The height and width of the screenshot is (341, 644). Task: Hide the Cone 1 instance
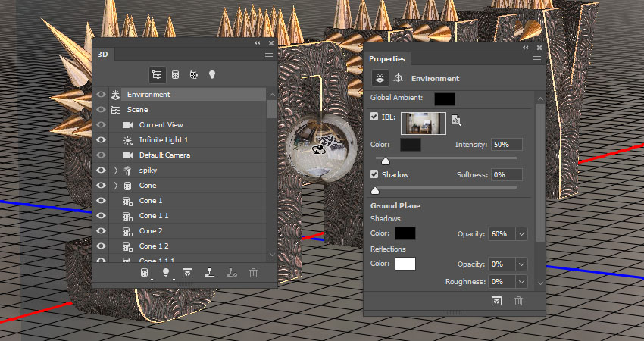[101, 201]
